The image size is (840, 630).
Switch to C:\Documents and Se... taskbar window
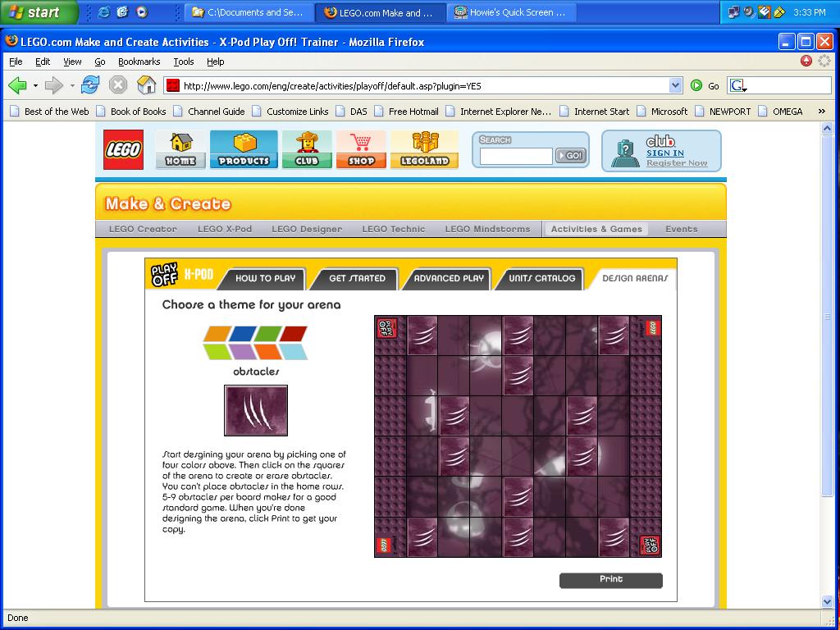(x=249, y=12)
